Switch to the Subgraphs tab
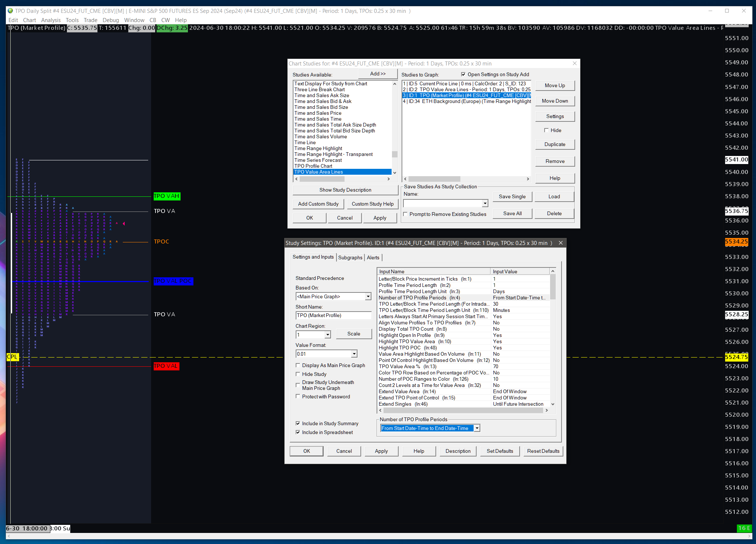 coord(350,257)
